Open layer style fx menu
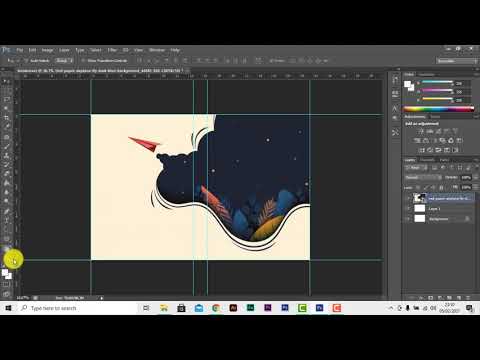The width and height of the screenshot is (480, 360). point(421,297)
